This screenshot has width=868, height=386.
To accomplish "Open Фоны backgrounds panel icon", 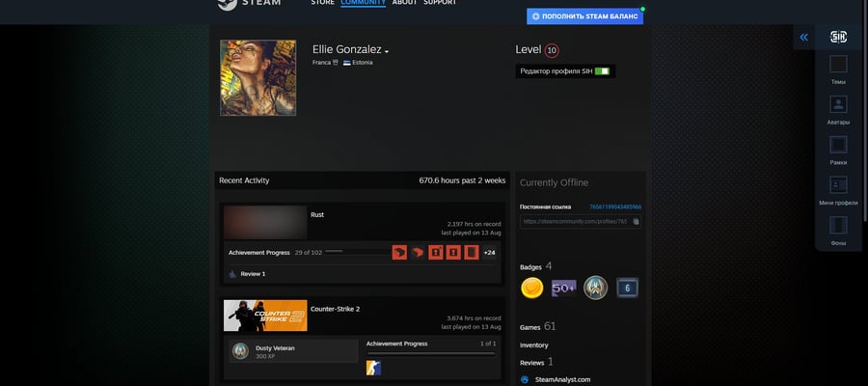I will point(838,226).
